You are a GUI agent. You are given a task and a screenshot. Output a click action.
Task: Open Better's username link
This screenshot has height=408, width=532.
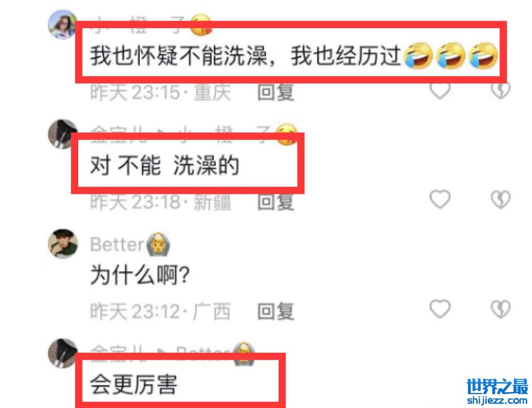(118, 244)
